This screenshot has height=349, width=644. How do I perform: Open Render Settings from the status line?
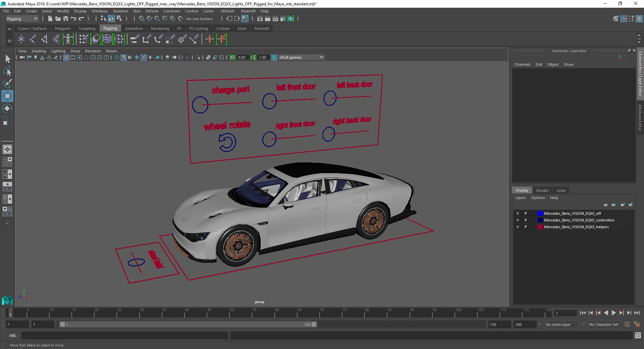283,19
